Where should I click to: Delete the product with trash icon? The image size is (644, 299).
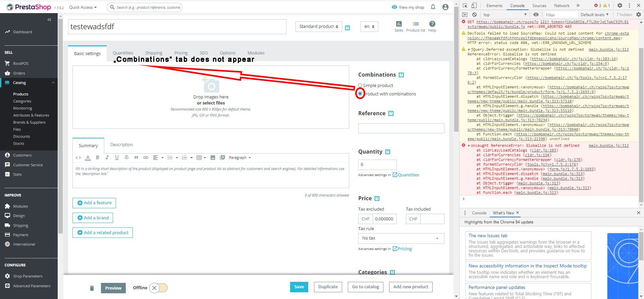tap(92, 288)
